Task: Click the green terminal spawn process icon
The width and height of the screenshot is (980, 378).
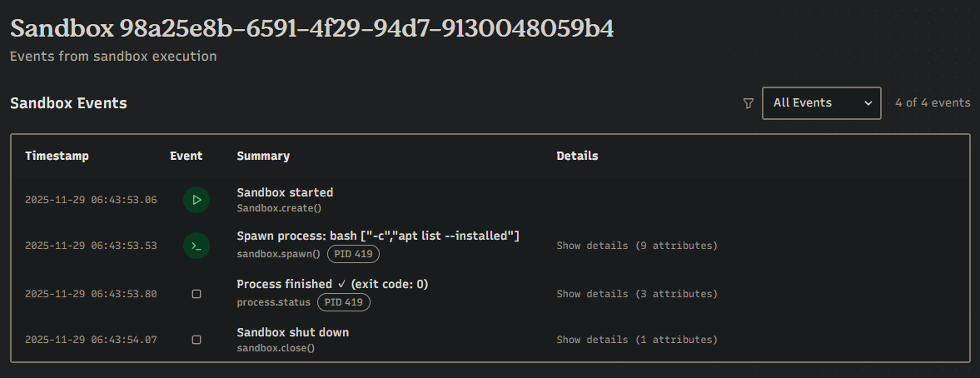Action: tap(196, 246)
